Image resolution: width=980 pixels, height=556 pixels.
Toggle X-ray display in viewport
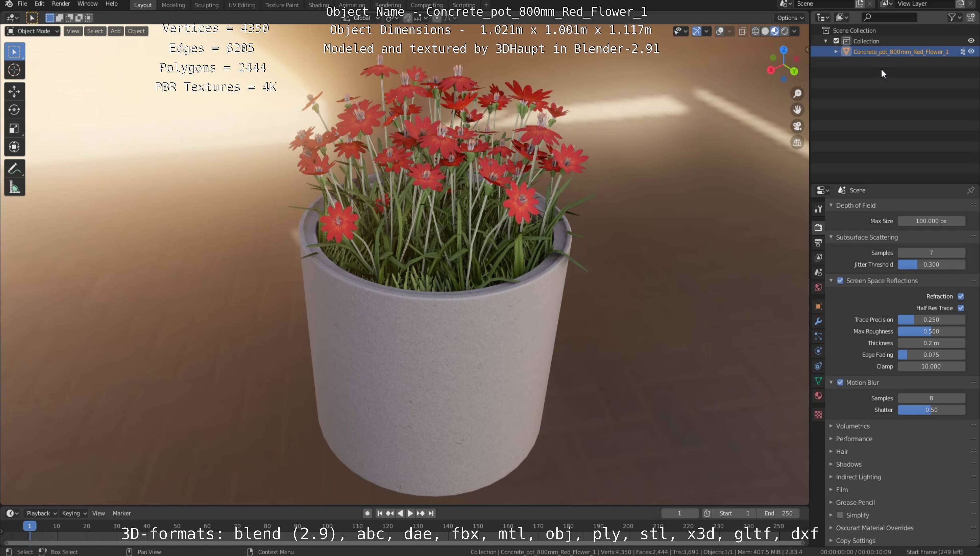742,31
